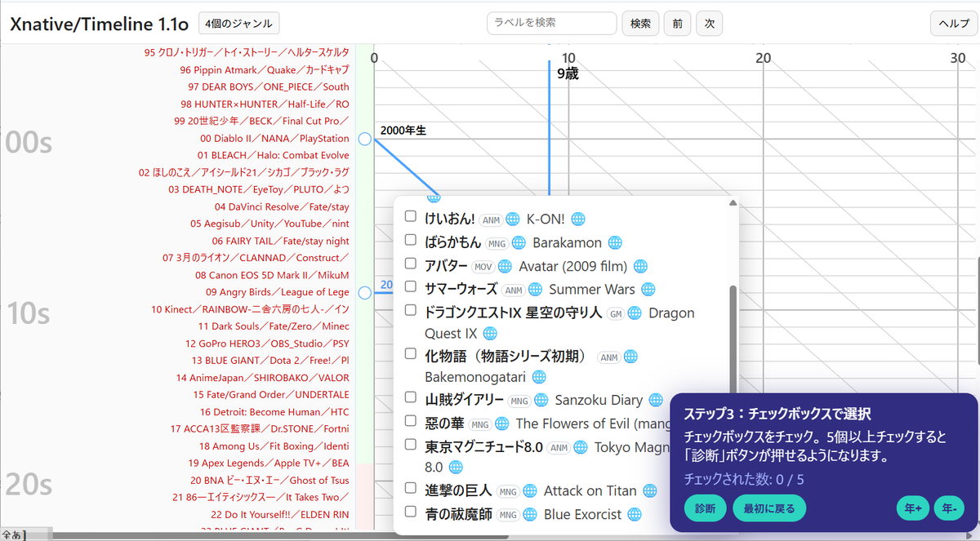Open globe link beside ばらかもん MNG tag
The width and height of the screenshot is (980, 541).
tap(519, 242)
